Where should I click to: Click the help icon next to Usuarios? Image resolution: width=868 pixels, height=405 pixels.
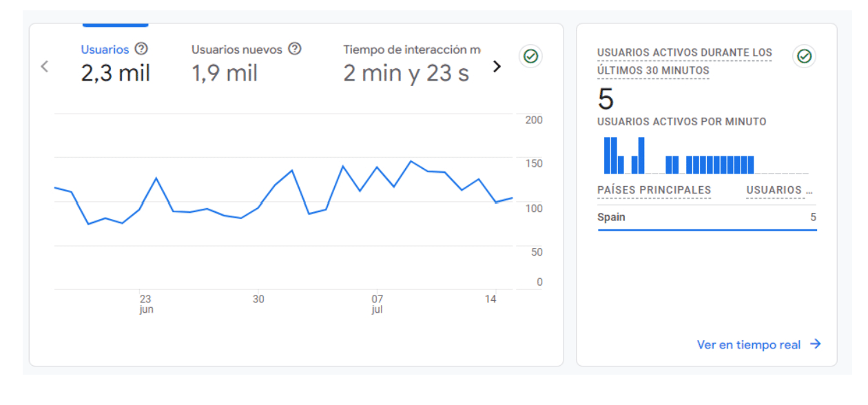coord(141,49)
